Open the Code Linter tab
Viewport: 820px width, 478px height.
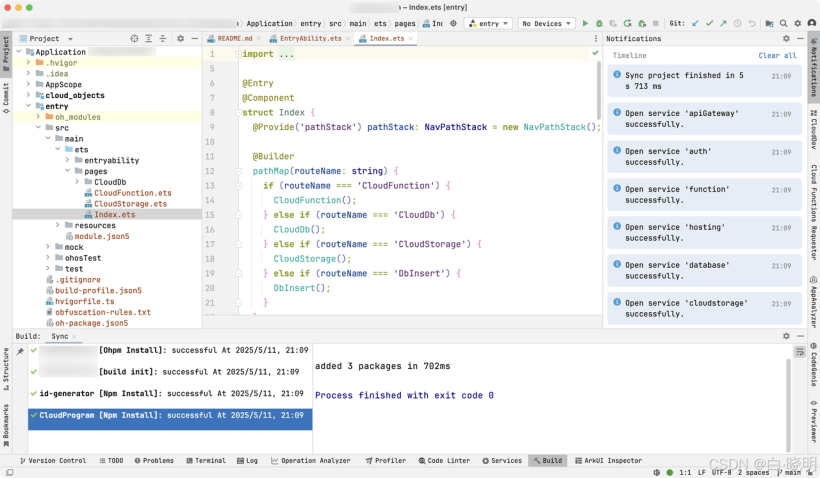pos(444,461)
